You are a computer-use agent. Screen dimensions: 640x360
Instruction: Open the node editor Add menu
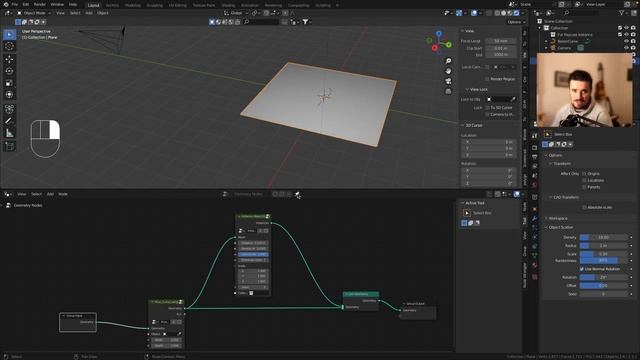(50, 194)
